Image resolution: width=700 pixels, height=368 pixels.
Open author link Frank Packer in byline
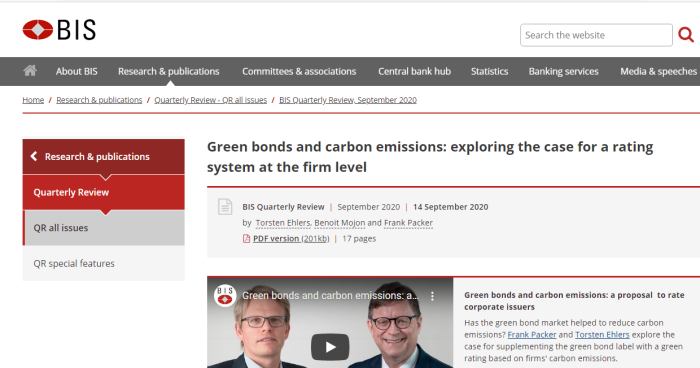pyautogui.click(x=408, y=223)
